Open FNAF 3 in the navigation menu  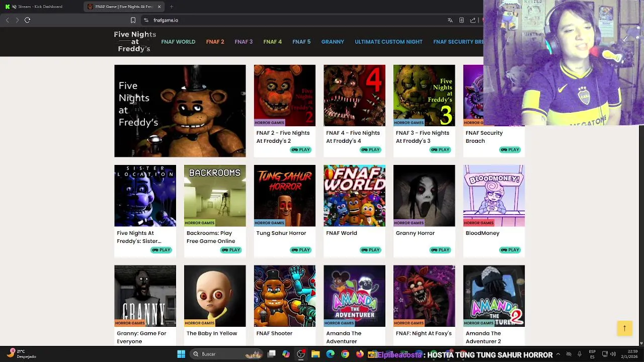pyautogui.click(x=244, y=42)
